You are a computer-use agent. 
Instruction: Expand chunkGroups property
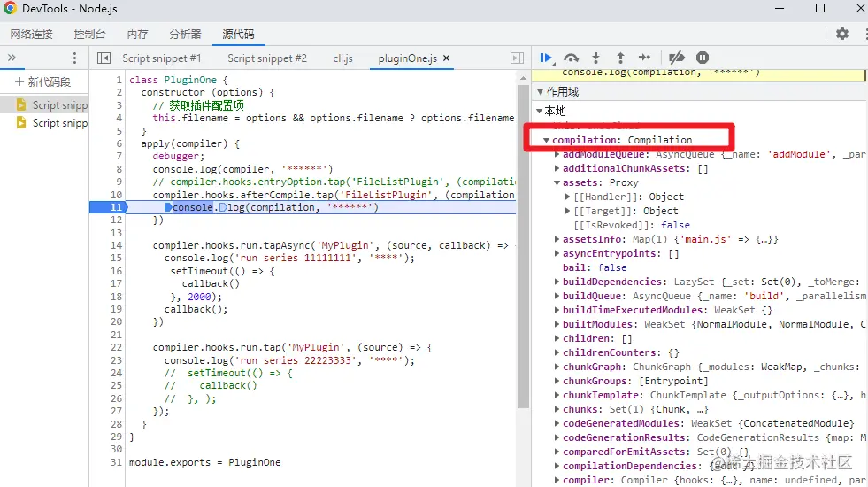tap(557, 381)
